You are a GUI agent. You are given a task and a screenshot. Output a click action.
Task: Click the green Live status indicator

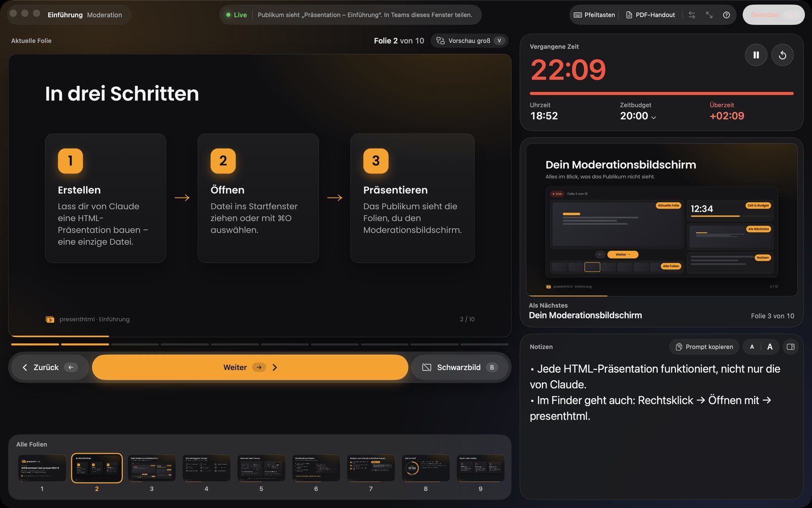[236, 15]
